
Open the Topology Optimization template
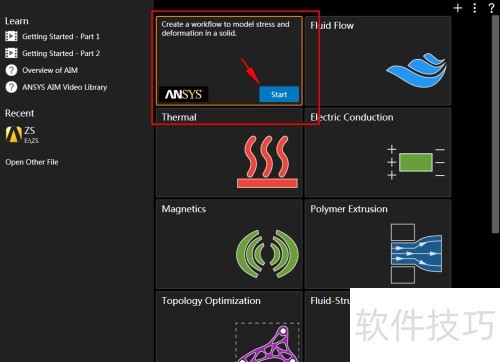(x=229, y=327)
